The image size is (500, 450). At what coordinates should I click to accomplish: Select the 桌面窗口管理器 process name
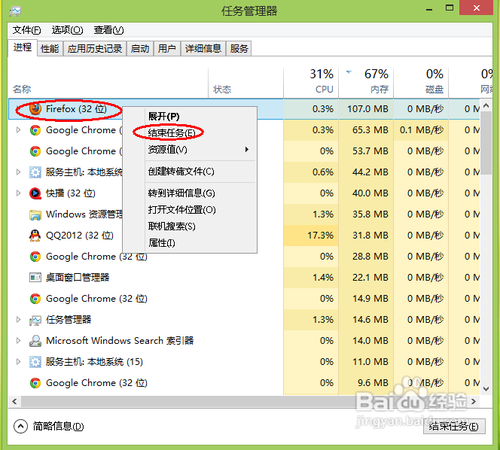tap(77, 277)
